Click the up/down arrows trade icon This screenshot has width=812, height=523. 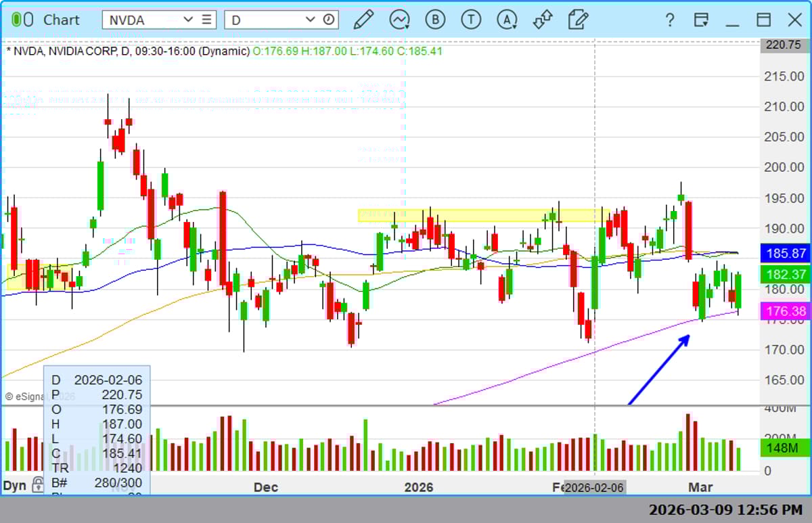point(542,20)
